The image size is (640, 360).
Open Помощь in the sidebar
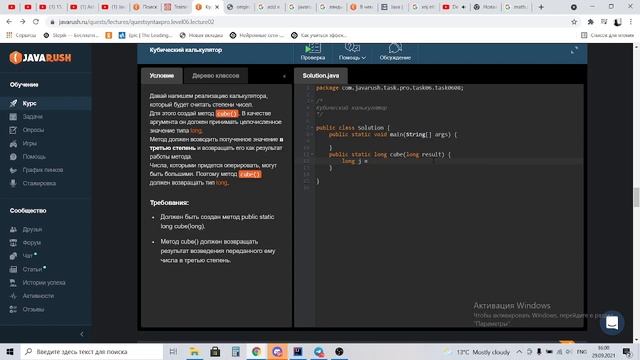click(x=34, y=157)
